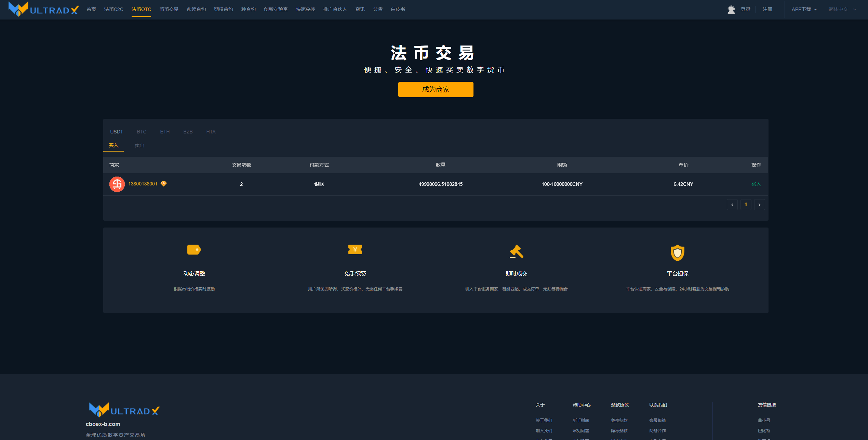Click the user avatar icon near login
The height and width of the screenshot is (440, 868).
731,10
